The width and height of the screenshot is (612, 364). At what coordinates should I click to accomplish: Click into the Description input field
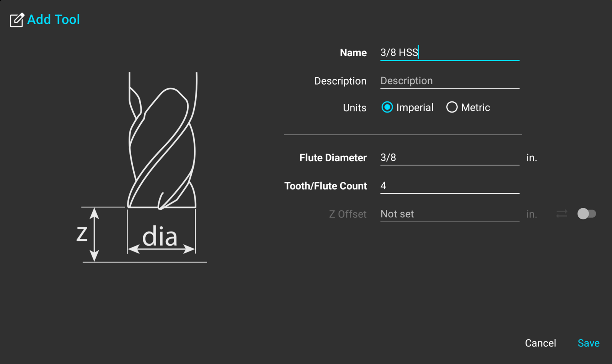tap(450, 81)
